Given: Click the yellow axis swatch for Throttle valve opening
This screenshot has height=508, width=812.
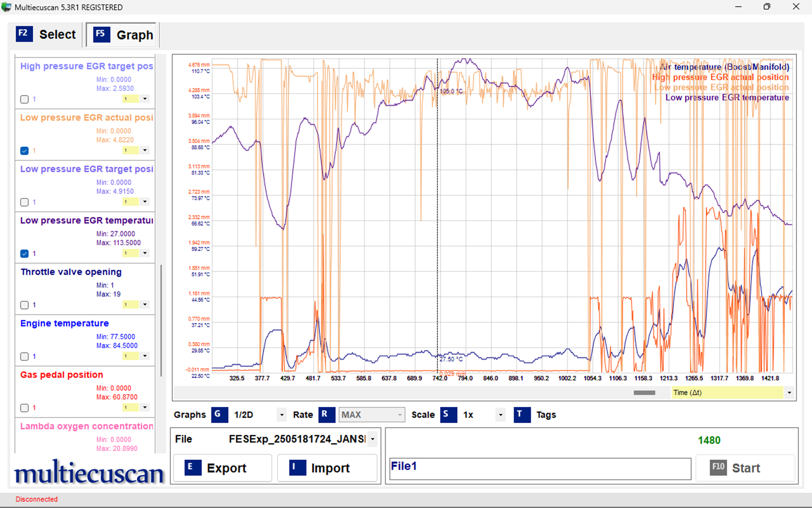Looking at the screenshot, I should [x=131, y=304].
